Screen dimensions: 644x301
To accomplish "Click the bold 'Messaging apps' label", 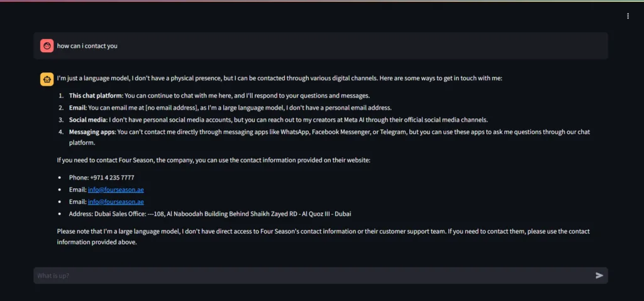I will coord(92,132).
